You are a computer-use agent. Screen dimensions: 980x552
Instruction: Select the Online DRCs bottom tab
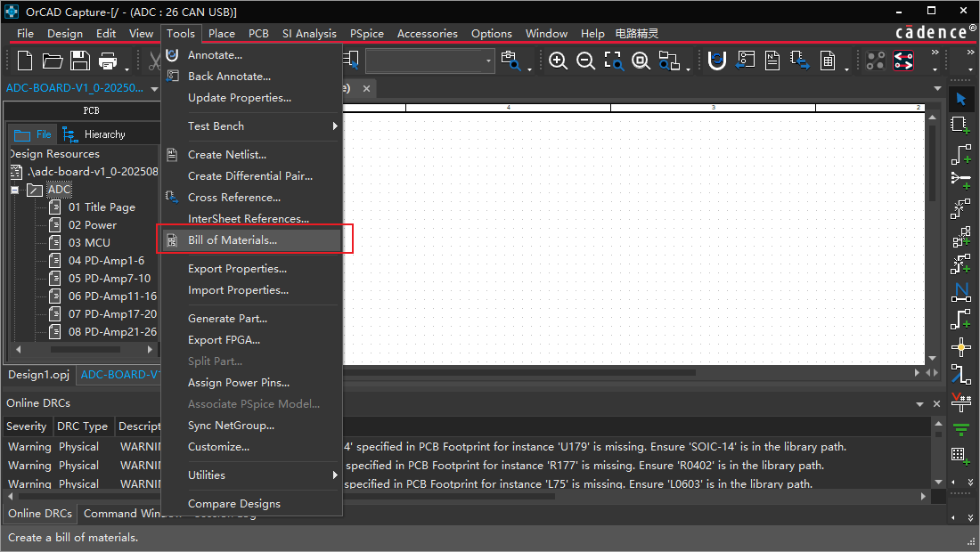click(x=40, y=514)
